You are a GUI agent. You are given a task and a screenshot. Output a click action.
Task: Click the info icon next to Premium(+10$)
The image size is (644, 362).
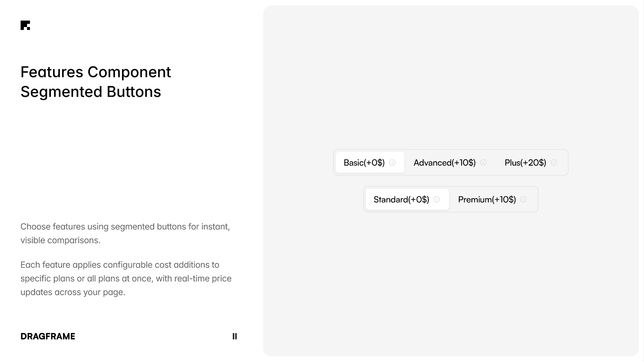click(x=523, y=200)
